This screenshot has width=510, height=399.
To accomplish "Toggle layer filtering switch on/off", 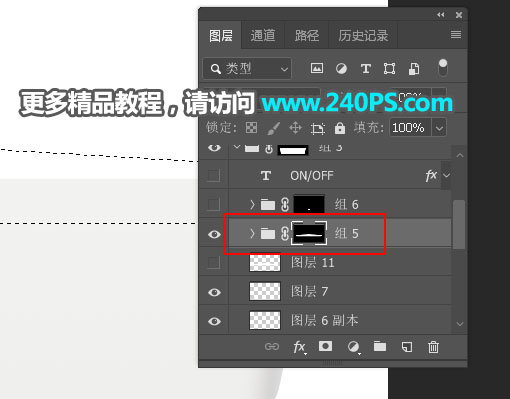I will click(443, 68).
